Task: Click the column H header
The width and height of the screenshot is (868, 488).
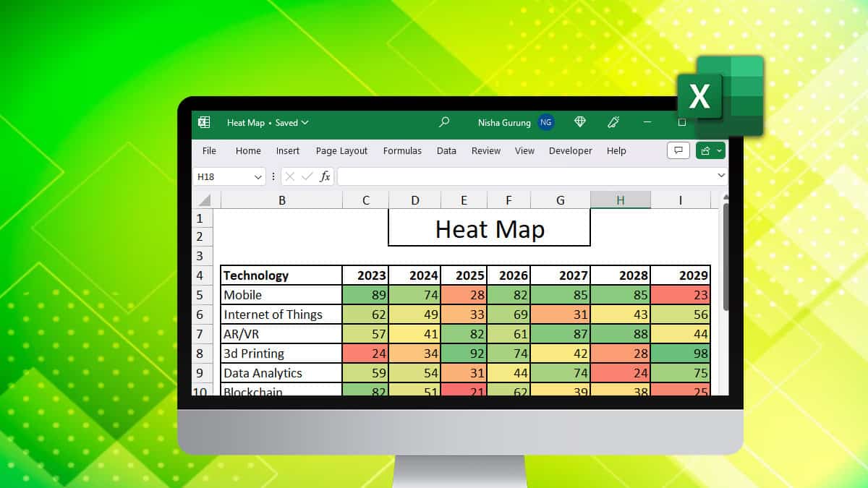Action: point(620,200)
